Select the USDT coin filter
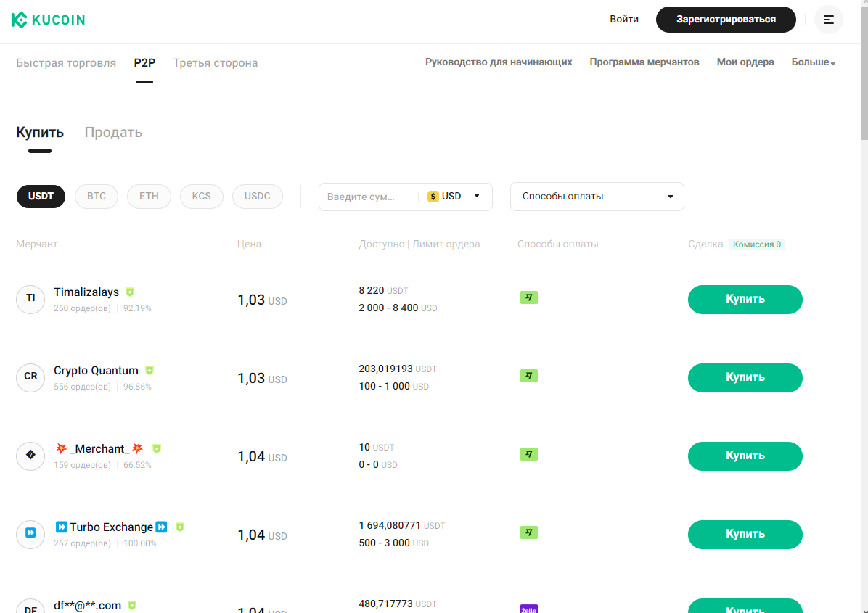The height and width of the screenshot is (613, 868). [x=41, y=197]
